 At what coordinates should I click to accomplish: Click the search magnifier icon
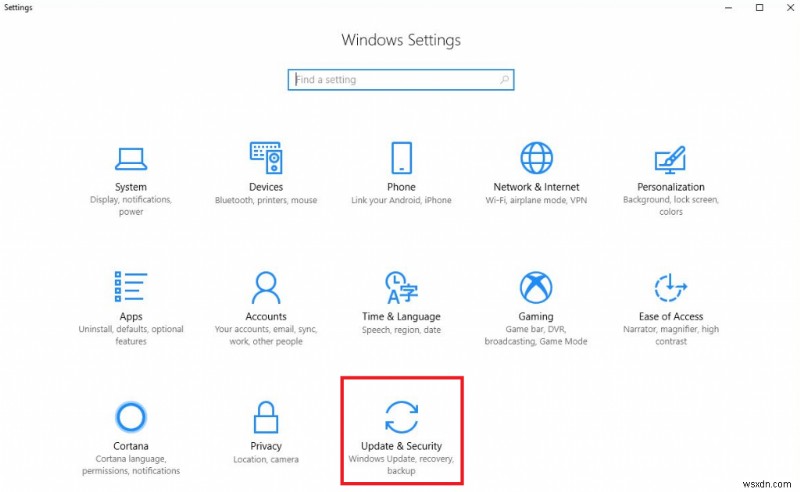click(x=505, y=80)
